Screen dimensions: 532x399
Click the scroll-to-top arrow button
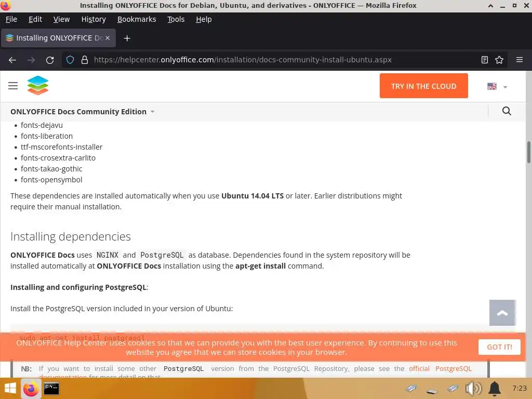(502, 313)
